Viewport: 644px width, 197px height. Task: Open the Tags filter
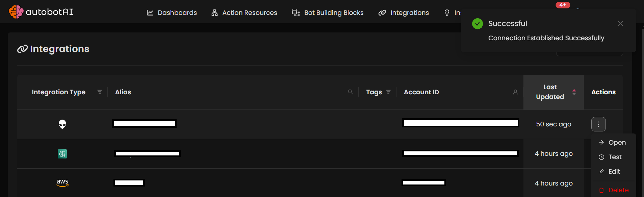388,92
